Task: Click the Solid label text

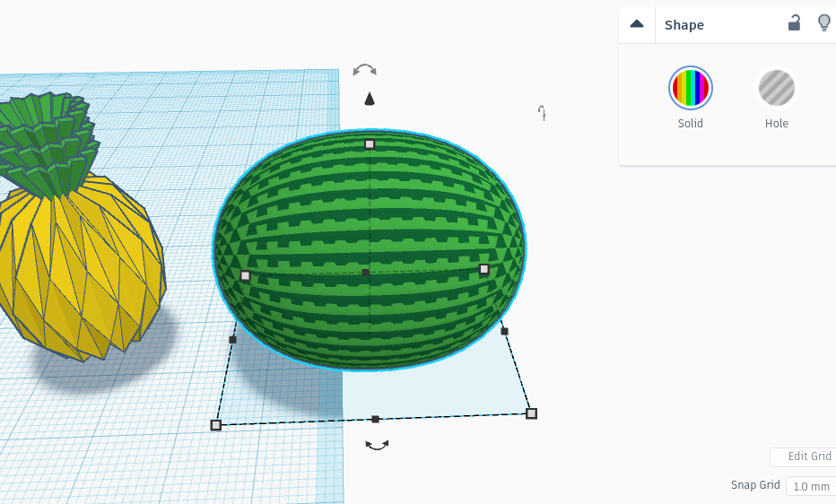Action: tap(691, 124)
